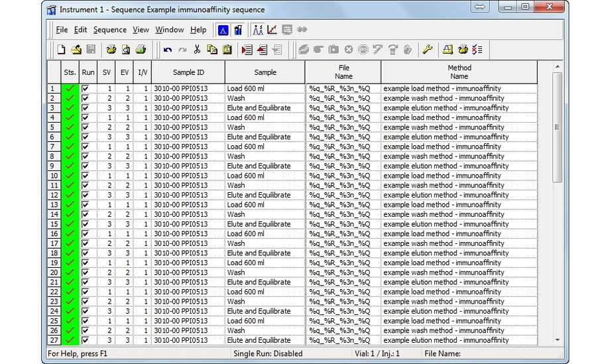Open the Window menu
Image resolution: width=604 pixels, height=364 pixels.
[x=170, y=30]
